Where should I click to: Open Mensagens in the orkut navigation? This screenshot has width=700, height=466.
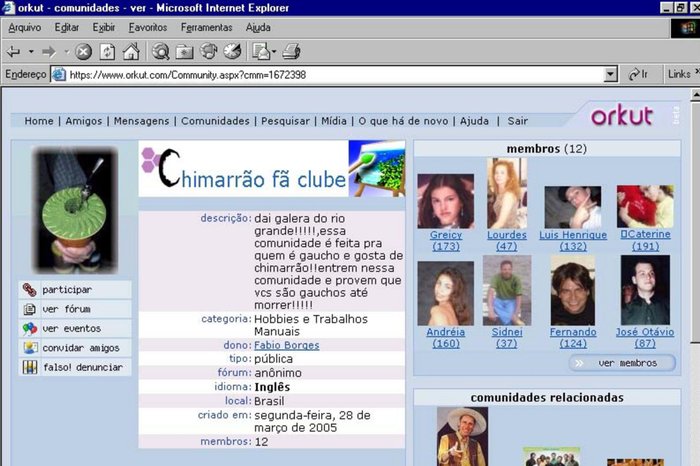tap(142, 121)
